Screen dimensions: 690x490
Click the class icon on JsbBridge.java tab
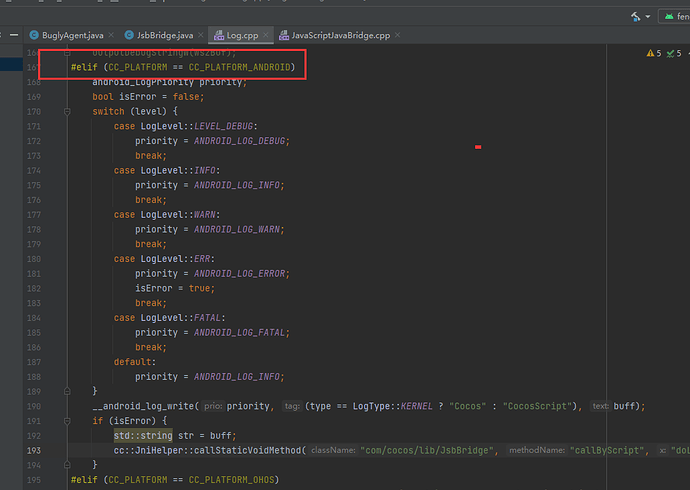[x=129, y=35]
